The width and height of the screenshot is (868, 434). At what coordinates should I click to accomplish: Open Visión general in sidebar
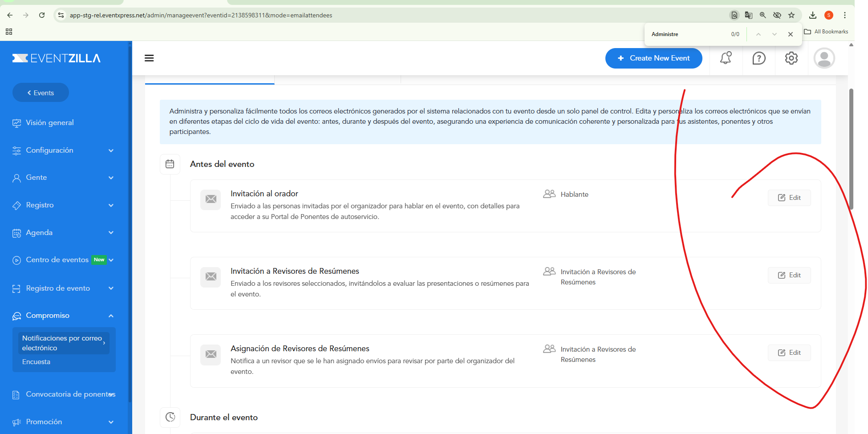[x=50, y=123]
